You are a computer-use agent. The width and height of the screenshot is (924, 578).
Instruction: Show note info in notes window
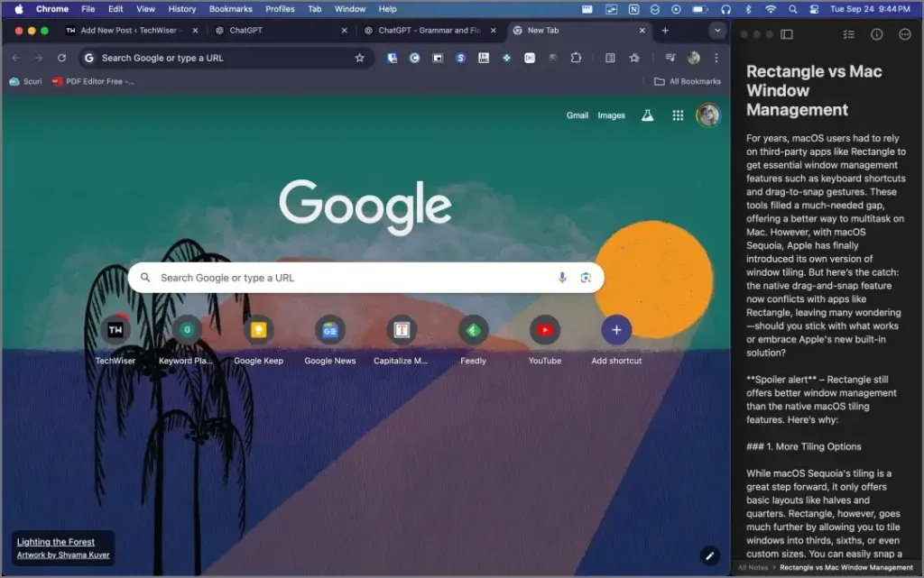coord(877,34)
